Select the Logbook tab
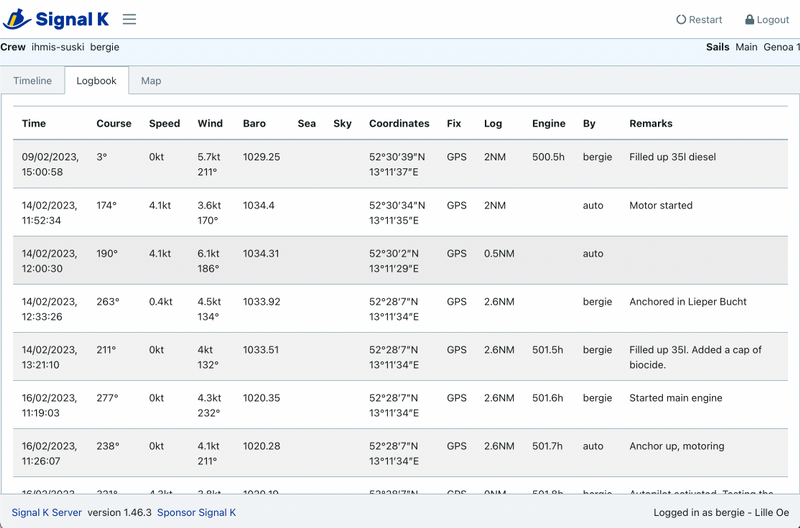Screen dimensions: 800x528 pos(96,81)
